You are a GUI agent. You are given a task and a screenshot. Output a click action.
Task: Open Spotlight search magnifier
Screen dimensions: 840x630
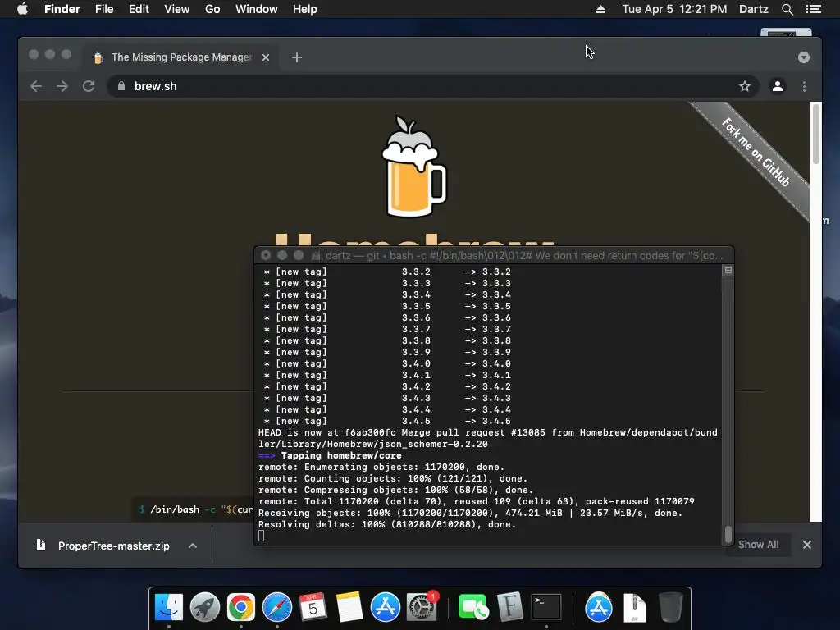(x=787, y=9)
